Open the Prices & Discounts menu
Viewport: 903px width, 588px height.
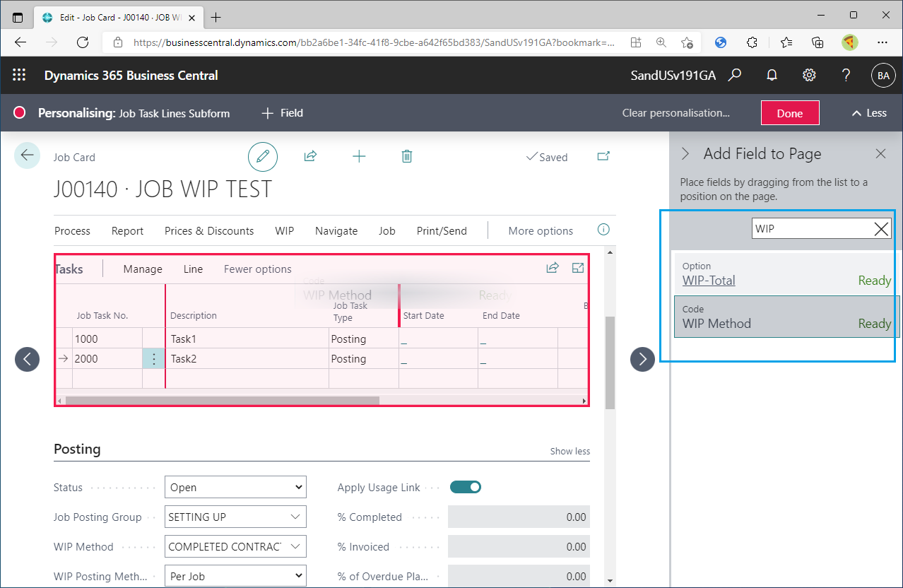[209, 231]
